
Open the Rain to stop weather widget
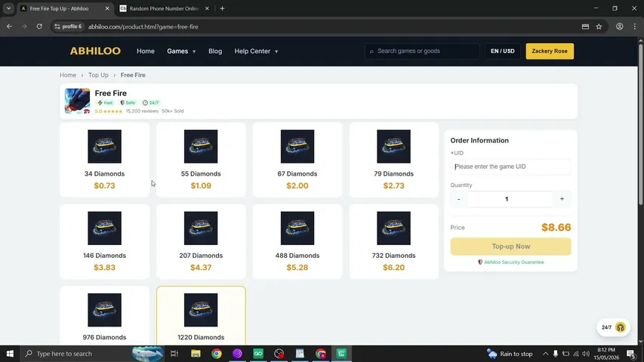coord(510,354)
